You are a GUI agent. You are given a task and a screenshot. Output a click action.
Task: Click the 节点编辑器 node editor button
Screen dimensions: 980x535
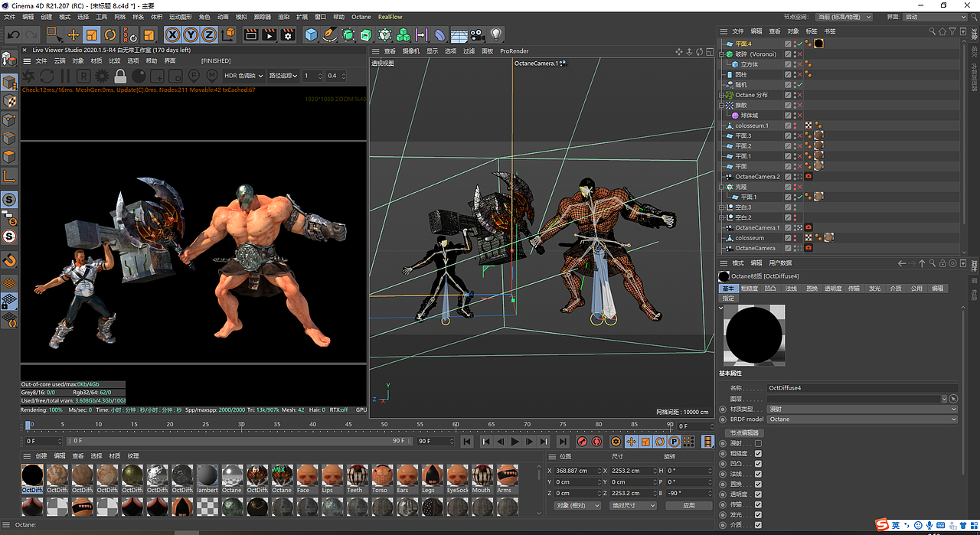pos(743,433)
